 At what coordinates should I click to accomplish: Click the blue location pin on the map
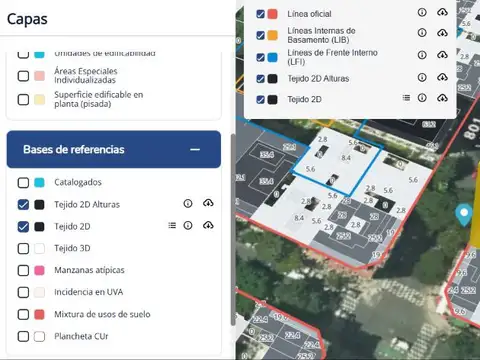click(x=464, y=214)
